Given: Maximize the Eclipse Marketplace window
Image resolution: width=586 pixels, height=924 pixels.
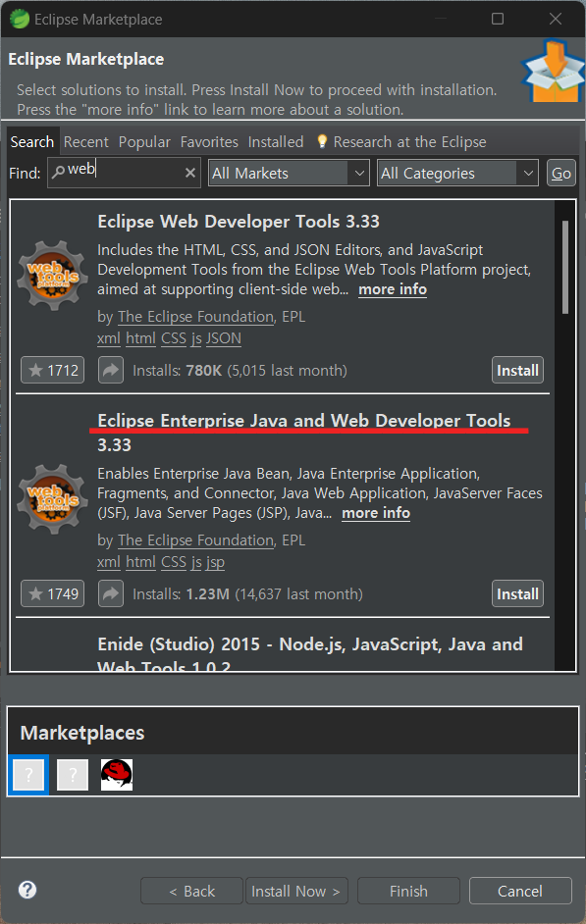Looking at the screenshot, I should [x=498, y=19].
